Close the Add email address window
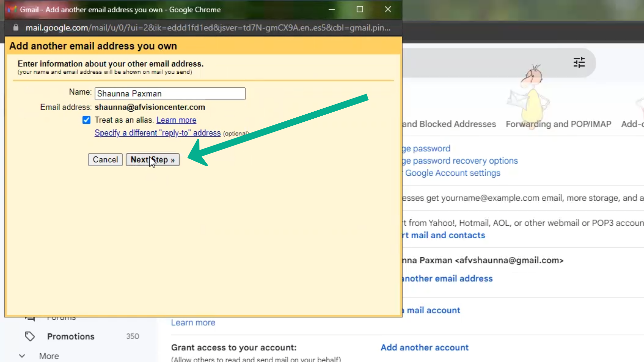 pos(388,9)
